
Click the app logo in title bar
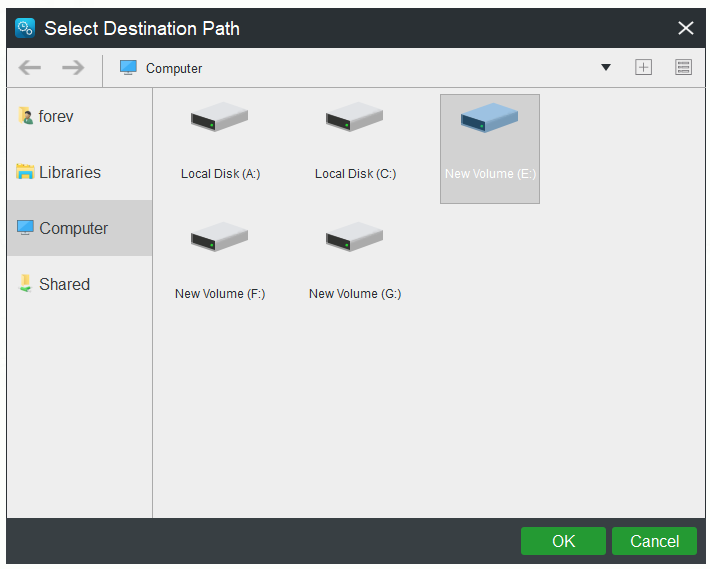(26, 28)
